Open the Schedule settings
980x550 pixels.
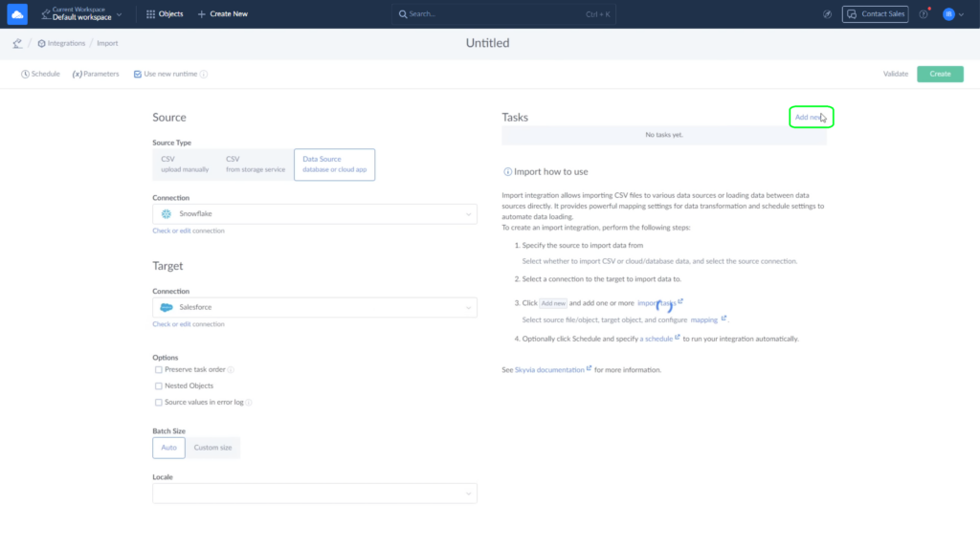coord(40,74)
